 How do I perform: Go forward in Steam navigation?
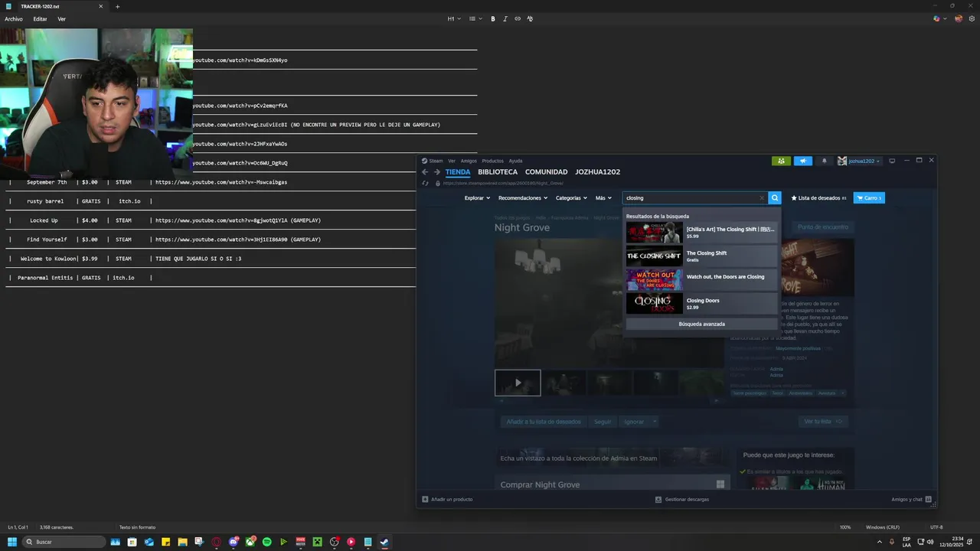pos(437,172)
